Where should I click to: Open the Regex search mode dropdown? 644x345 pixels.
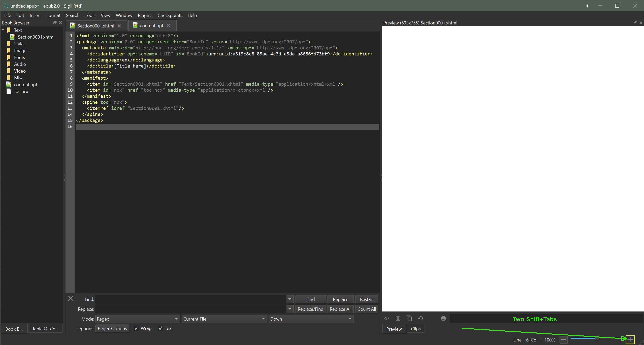(137, 319)
